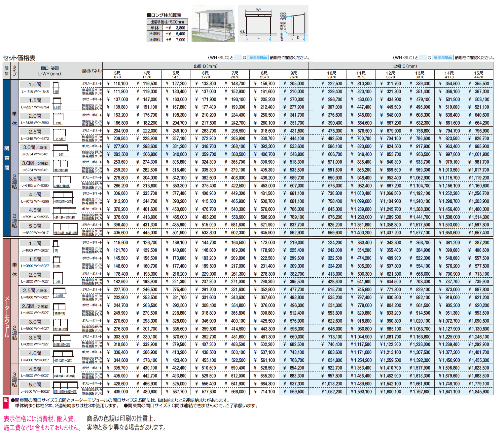Click the 4.5間 diagram in メーターモジュール section

(x=64, y=372)
